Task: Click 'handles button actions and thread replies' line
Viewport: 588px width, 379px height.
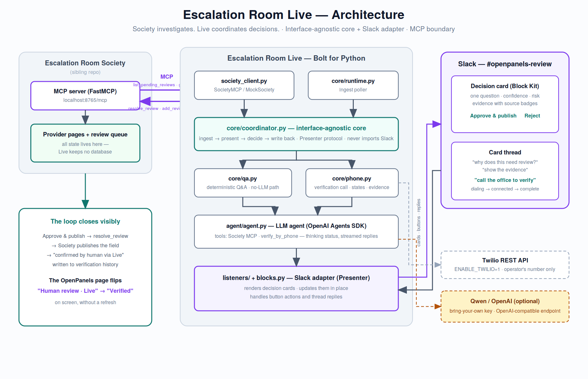Action: point(296,297)
